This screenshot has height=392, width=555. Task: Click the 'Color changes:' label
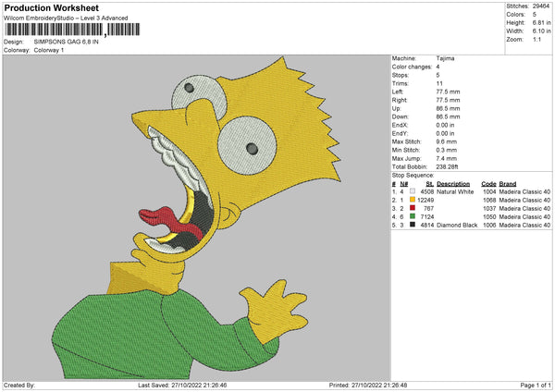tap(412, 67)
